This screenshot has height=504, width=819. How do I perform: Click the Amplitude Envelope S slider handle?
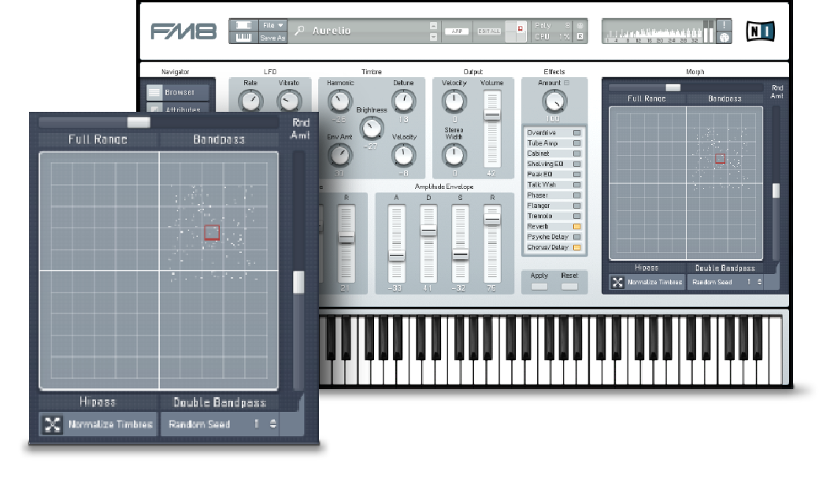pos(460,254)
